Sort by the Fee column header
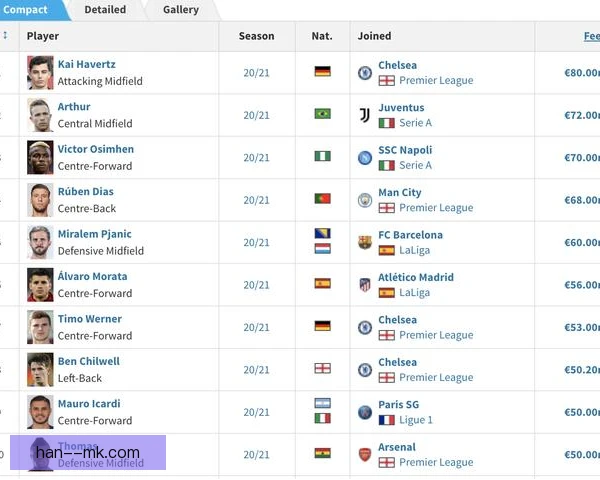This screenshot has width=600, height=480. 592,36
